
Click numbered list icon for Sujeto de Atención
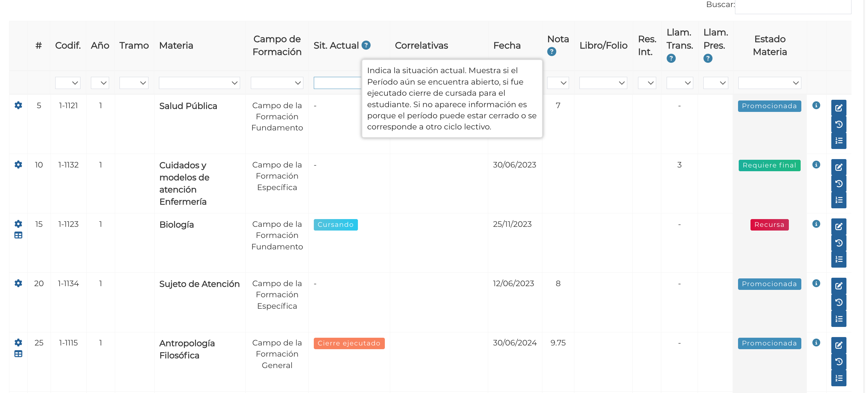click(x=838, y=319)
